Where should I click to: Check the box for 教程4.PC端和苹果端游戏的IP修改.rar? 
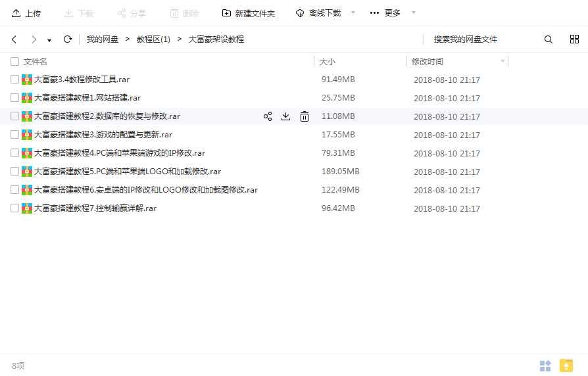click(14, 153)
